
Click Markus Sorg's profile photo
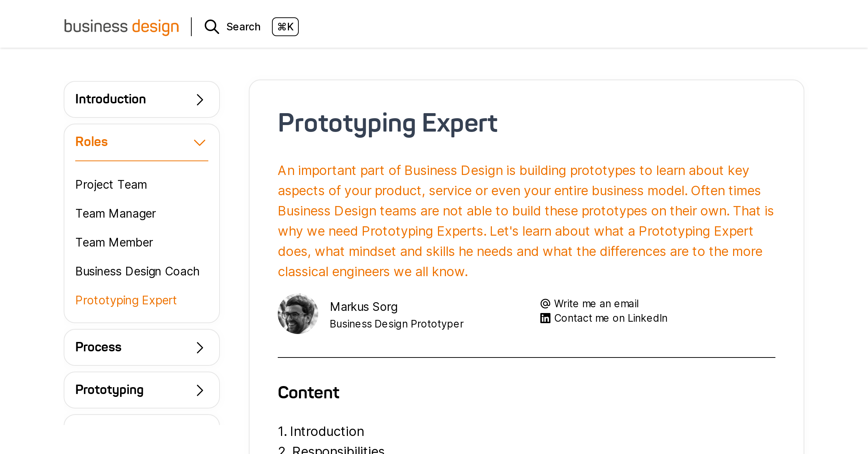pyautogui.click(x=298, y=313)
